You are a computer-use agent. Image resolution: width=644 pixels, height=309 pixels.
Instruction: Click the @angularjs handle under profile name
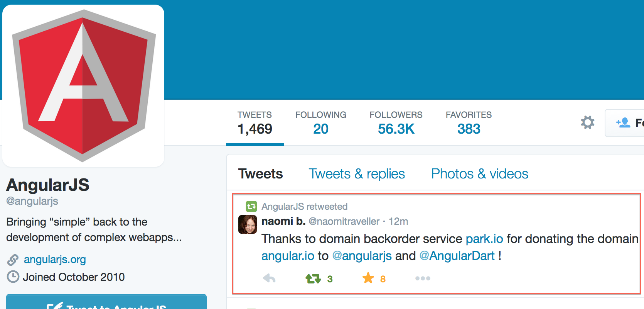32,201
